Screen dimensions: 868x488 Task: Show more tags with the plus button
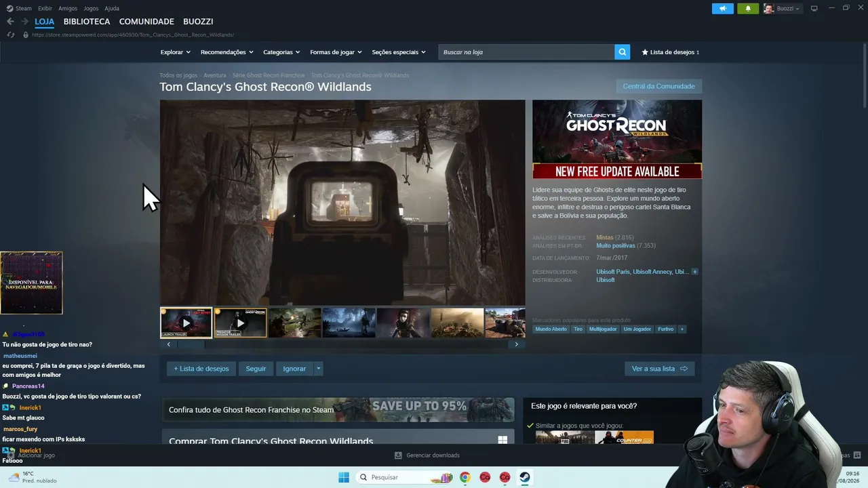(682, 329)
